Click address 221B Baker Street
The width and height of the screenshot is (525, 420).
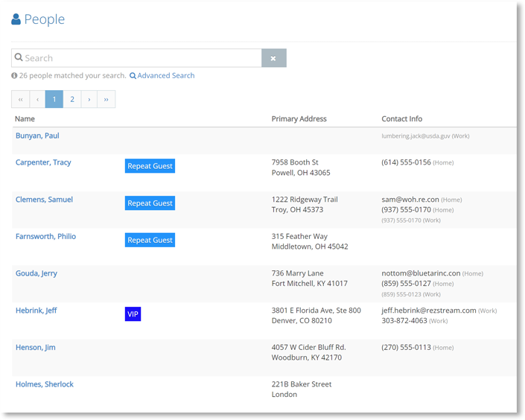[x=302, y=384]
